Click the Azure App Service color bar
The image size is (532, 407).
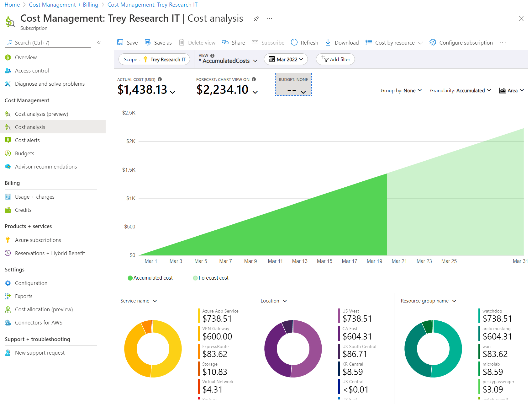(199, 316)
